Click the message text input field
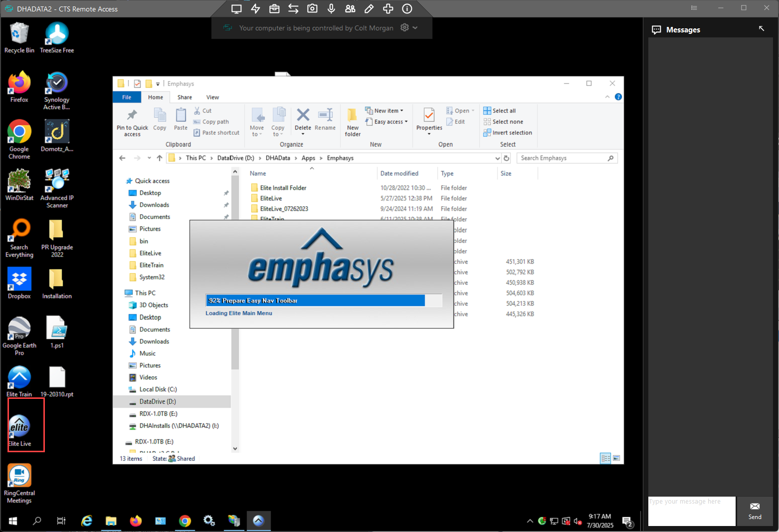The width and height of the screenshot is (779, 532). click(x=692, y=511)
